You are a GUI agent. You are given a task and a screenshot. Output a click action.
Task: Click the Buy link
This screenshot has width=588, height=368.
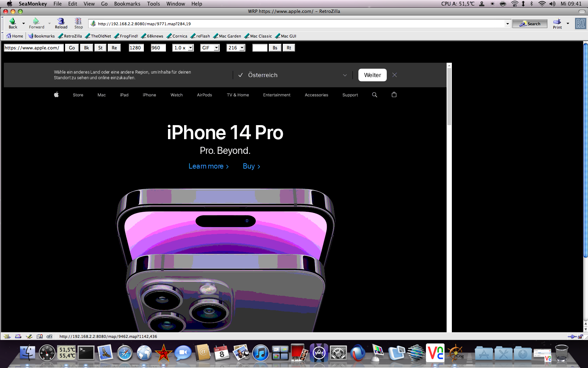coord(251,166)
